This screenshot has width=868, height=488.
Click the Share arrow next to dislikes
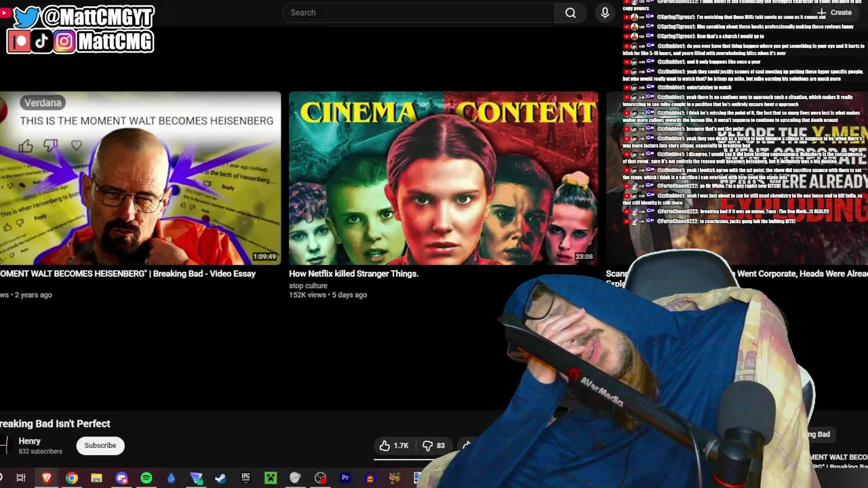467,445
